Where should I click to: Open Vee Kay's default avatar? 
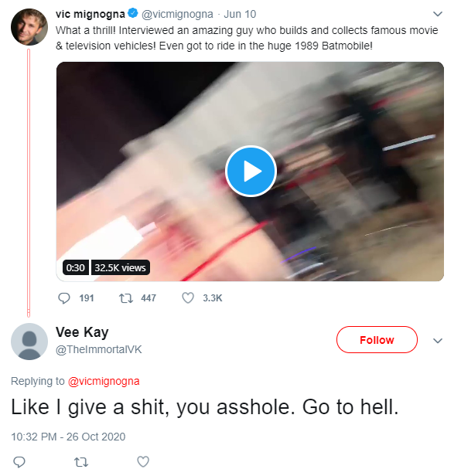(x=29, y=342)
